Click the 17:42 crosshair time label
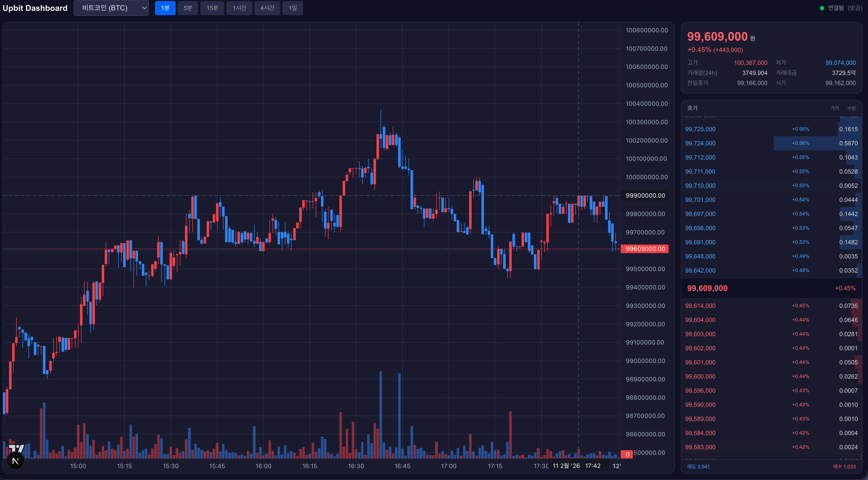The image size is (868, 480). (592, 466)
